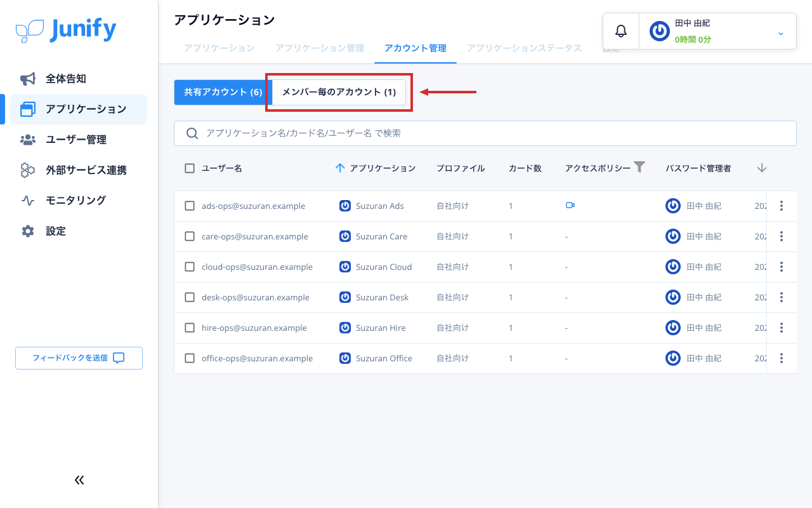Click the users icon for ユーザー管理
Viewport: 812px width, 508px height.
[27, 140]
